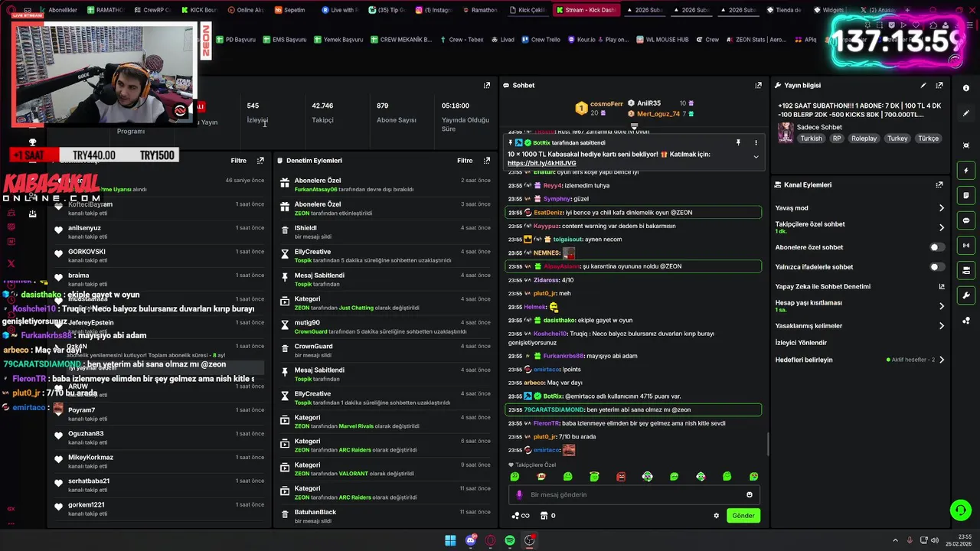
Task: Click EsatDeniz highlighted chat message
Action: [x=633, y=213]
